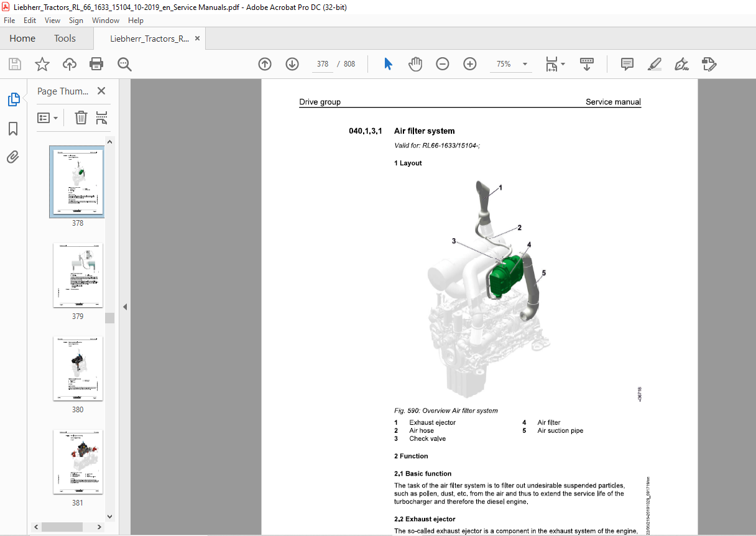The width and height of the screenshot is (756, 536).
Task: Open the Window menu
Action: click(x=106, y=21)
